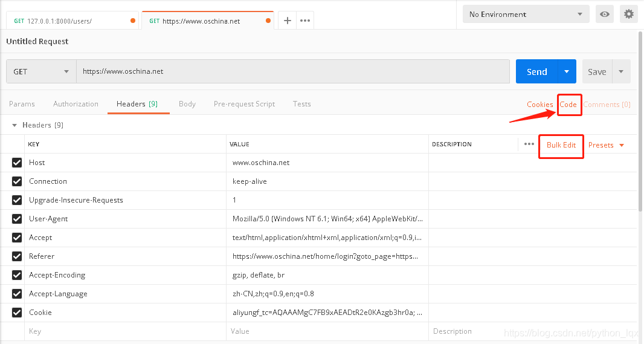
Task: Select the https://www.oschina.net request tab
Action: pyautogui.click(x=208, y=21)
